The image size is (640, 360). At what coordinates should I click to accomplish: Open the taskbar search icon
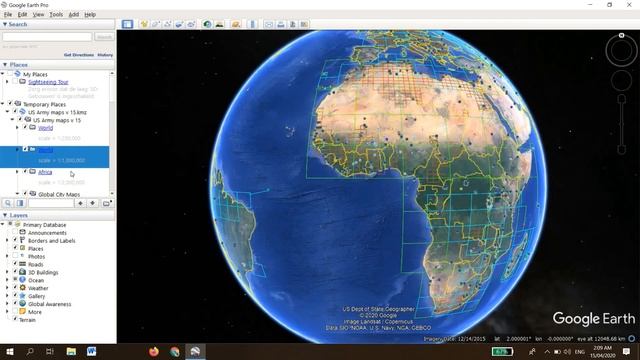pos(30,351)
